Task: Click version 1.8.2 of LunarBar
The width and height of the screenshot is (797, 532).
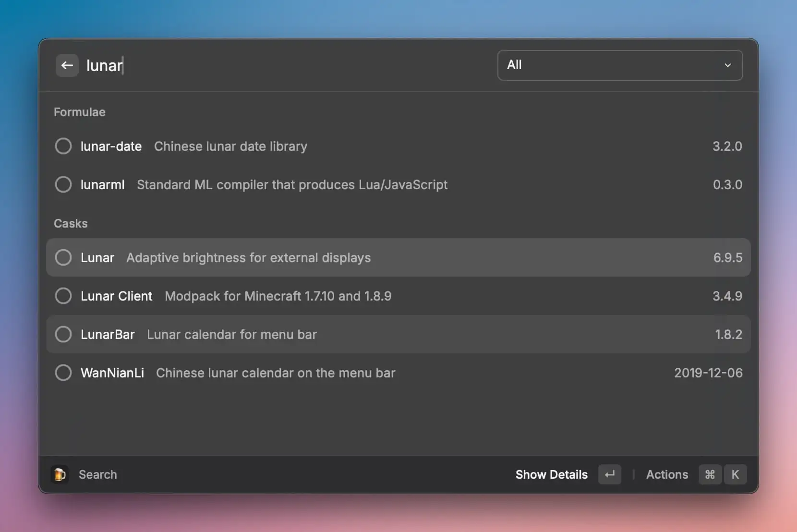Action: tap(728, 334)
